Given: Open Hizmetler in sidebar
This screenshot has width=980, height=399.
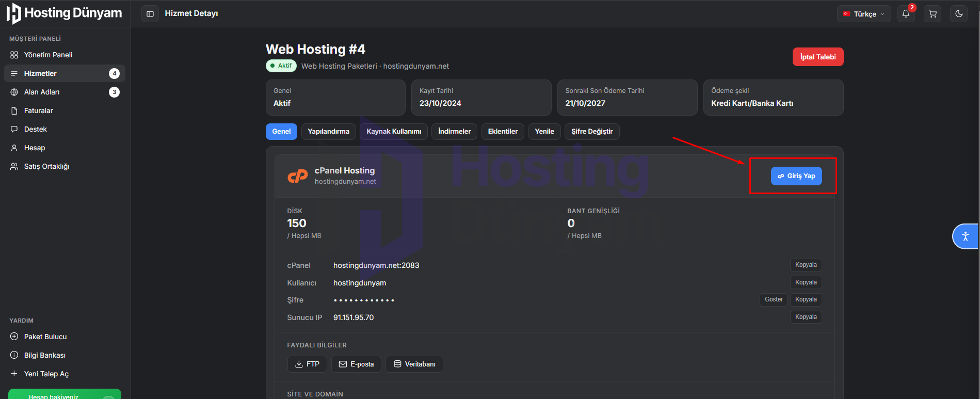Looking at the screenshot, I should click(x=65, y=73).
